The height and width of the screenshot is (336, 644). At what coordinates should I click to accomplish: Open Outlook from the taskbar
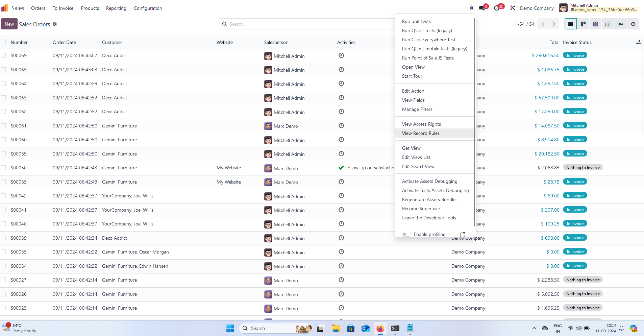[x=365, y=328]
